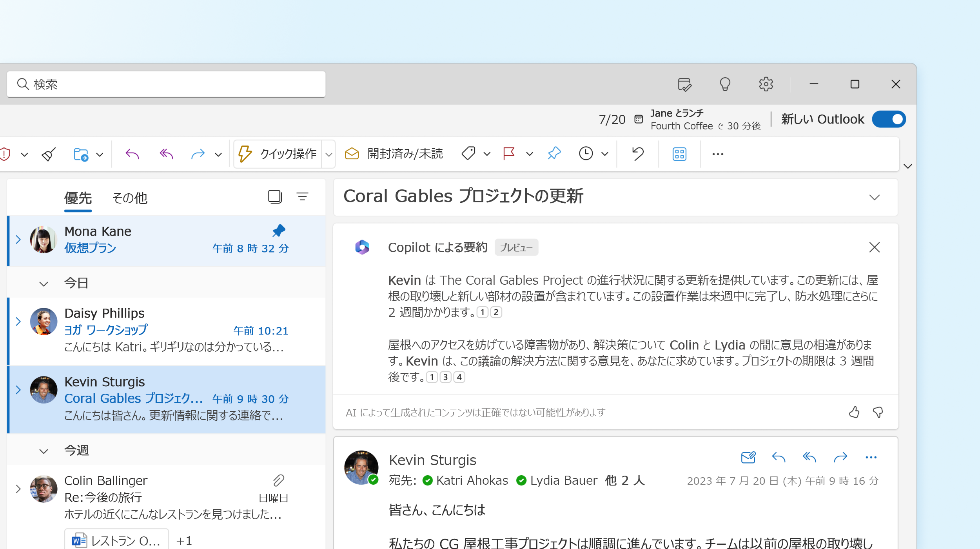Viewport: 980px width, 549px height.
Task: Open Mona Kane's 仮想プラン email
Action: click(166, 240)
